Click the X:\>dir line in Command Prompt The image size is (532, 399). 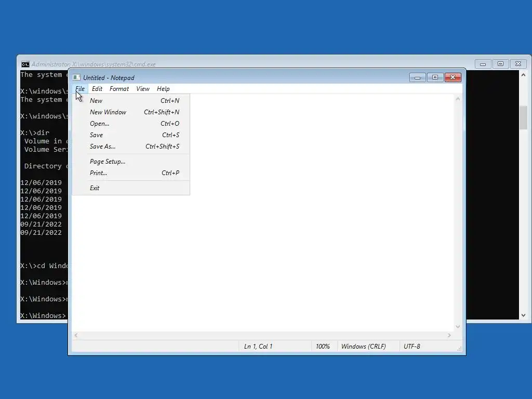click(x=35, y=132)
